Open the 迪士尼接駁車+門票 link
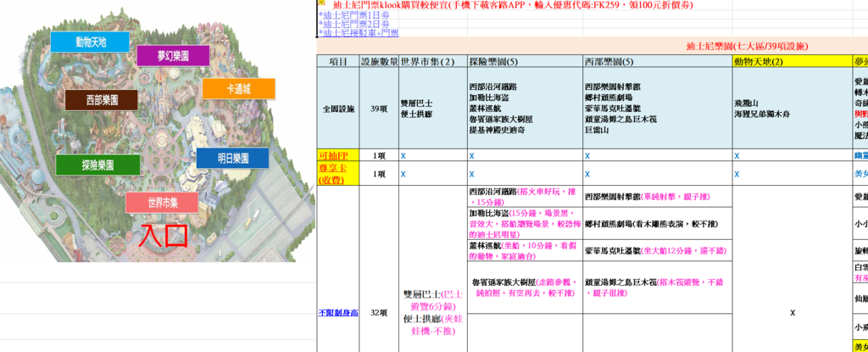868x352 pixels. pos(359,33)
